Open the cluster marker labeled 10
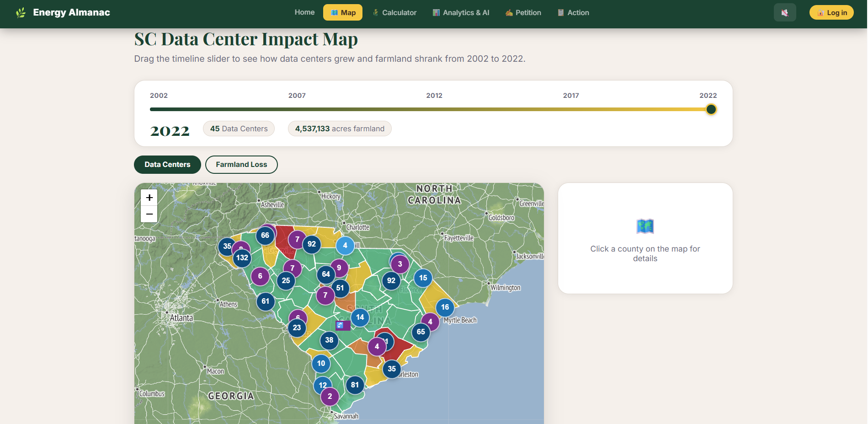The width and height of the screenshot is (868, 424). 321,364
